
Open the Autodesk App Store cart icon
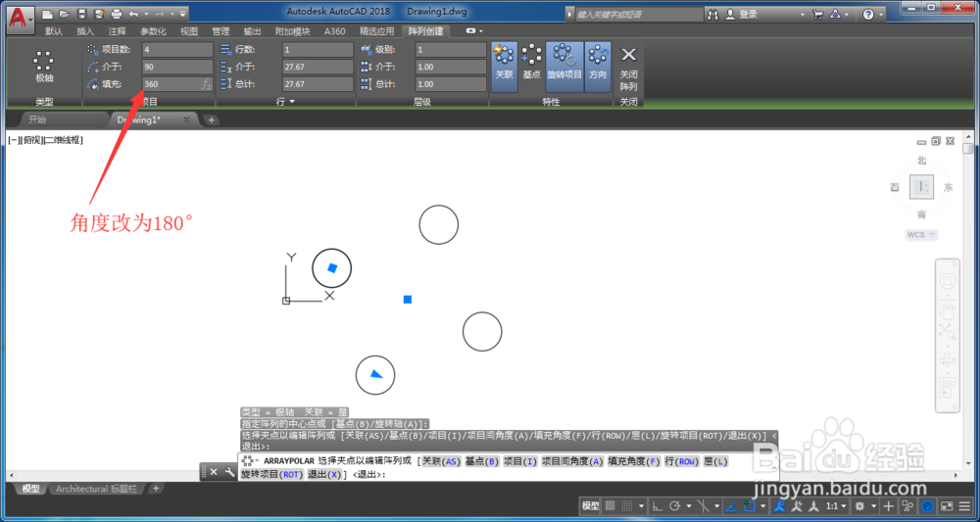pyautogui.click(x=817, y=14)
